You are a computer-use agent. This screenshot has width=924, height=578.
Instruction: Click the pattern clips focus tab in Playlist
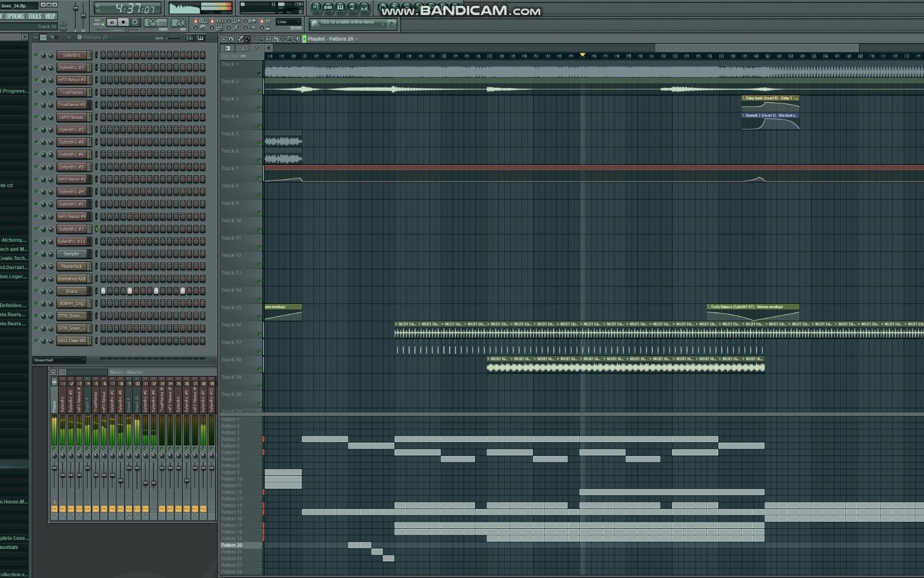tap(257, 48)
